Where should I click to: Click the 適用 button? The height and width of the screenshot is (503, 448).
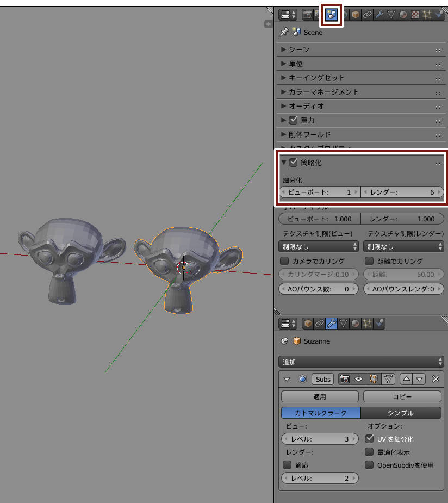click(x=320, y=396)
